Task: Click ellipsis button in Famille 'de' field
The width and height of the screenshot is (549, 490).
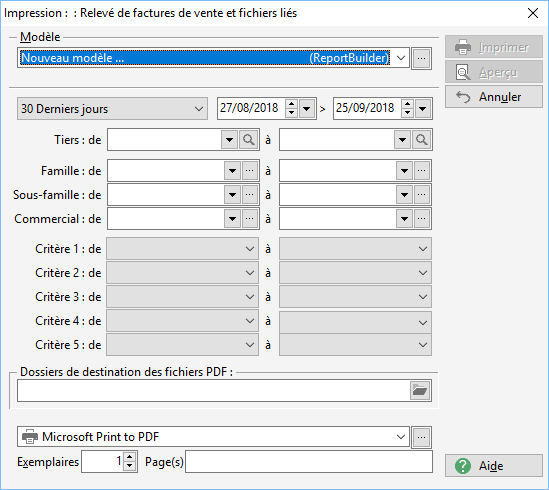Action: click(x=250, y=171)
